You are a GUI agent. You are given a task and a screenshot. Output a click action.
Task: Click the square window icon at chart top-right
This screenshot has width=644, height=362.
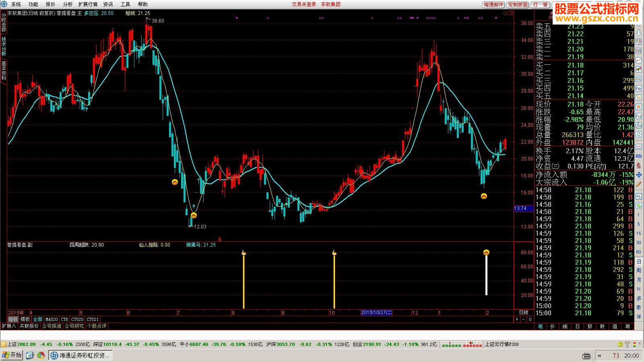point(511,13)
